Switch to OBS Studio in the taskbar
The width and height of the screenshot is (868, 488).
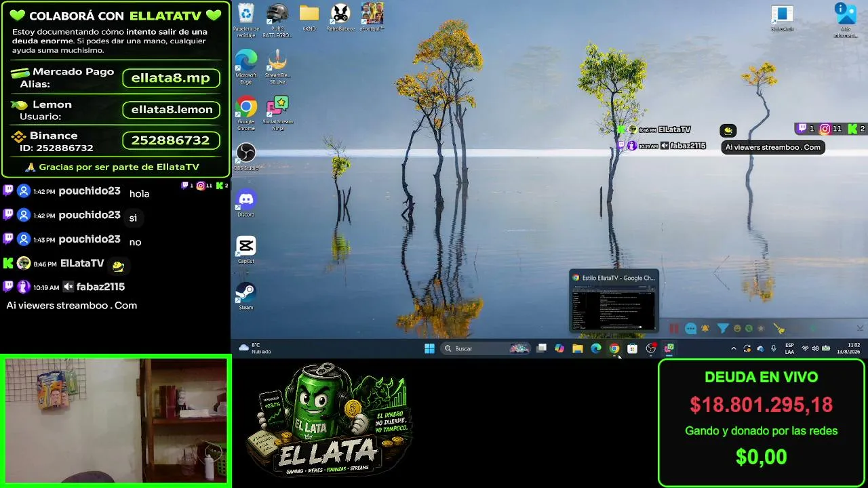click(651, 348)
